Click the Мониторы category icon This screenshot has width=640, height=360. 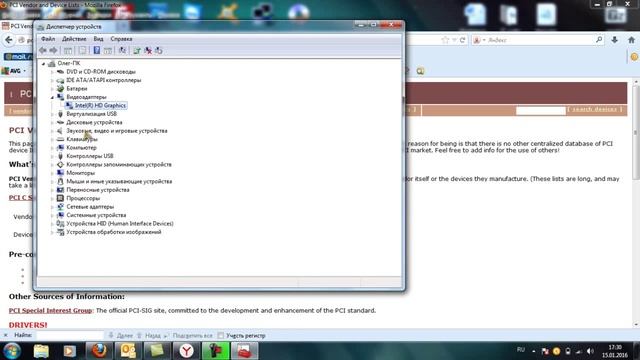point(60,173)
